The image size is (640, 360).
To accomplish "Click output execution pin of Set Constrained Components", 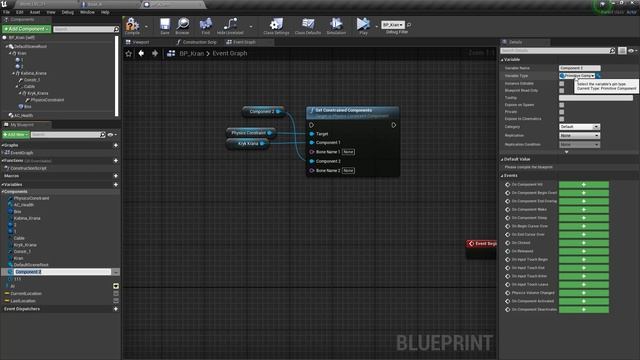I will [394, 125].
